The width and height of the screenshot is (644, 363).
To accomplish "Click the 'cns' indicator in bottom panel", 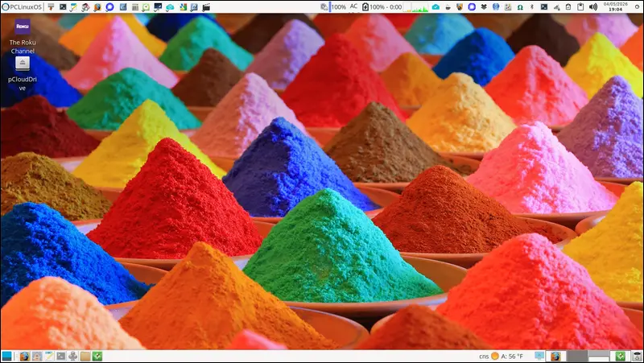I will [x=484, y=357].
